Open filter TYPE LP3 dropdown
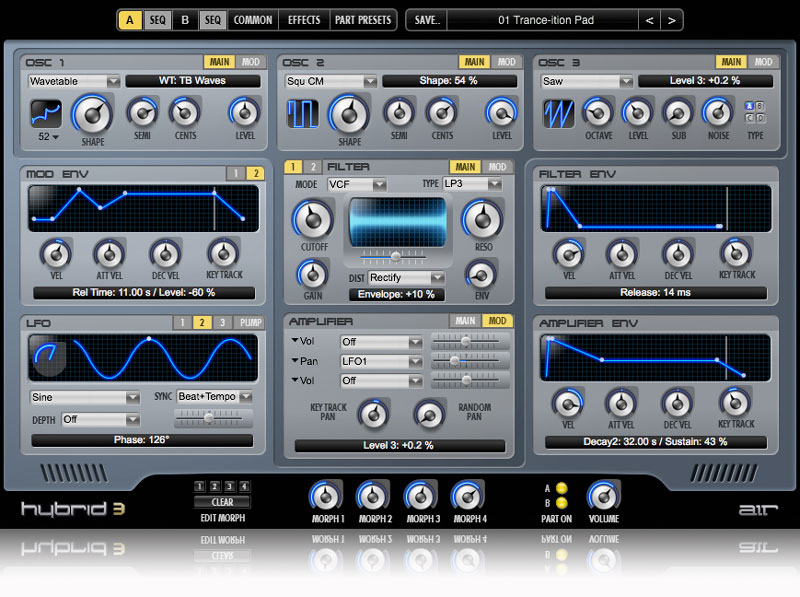The image size is (800, 597). pyautogui.click(x=472, y=184)
